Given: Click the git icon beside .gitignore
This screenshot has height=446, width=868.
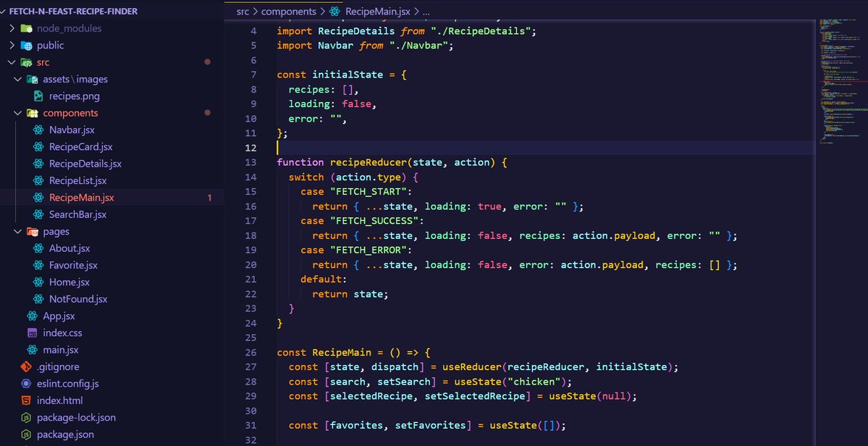Looking at the screenshot, I should click(26, 367).
